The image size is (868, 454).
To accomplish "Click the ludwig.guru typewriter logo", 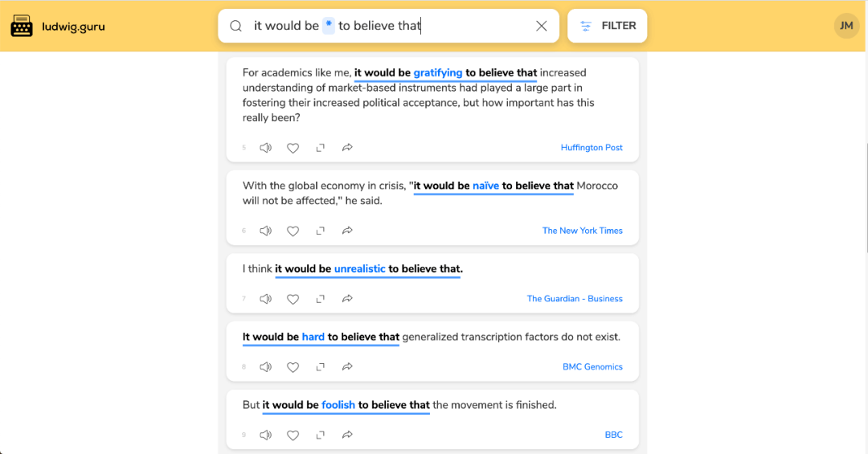I will pyautogui.click(x=22, y=27).
